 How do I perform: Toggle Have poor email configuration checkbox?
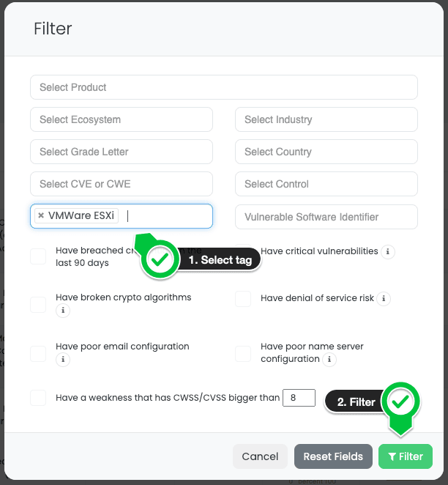coord(38,353)
